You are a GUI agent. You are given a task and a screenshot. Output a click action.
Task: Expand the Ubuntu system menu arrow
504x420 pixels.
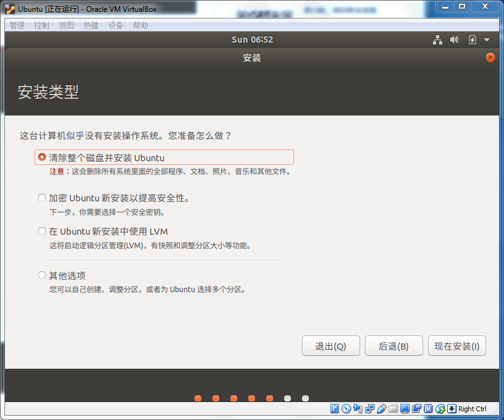click(487, 40)
